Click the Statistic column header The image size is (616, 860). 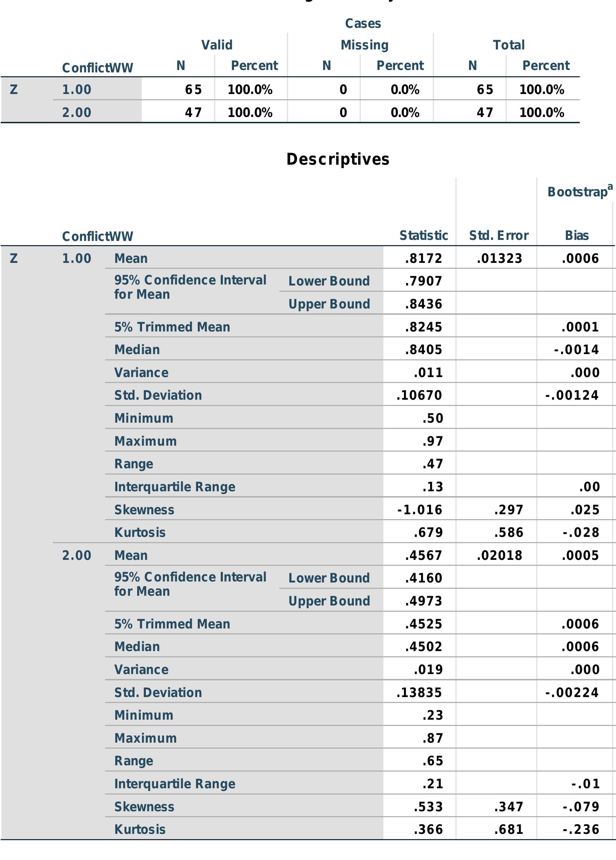point(423,235)
